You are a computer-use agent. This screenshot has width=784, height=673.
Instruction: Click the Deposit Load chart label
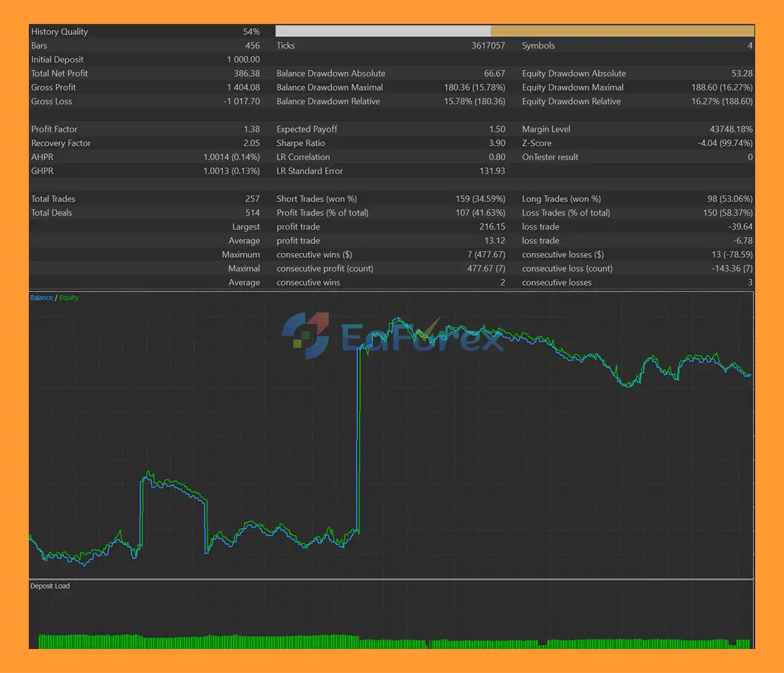tap(50, 586)
